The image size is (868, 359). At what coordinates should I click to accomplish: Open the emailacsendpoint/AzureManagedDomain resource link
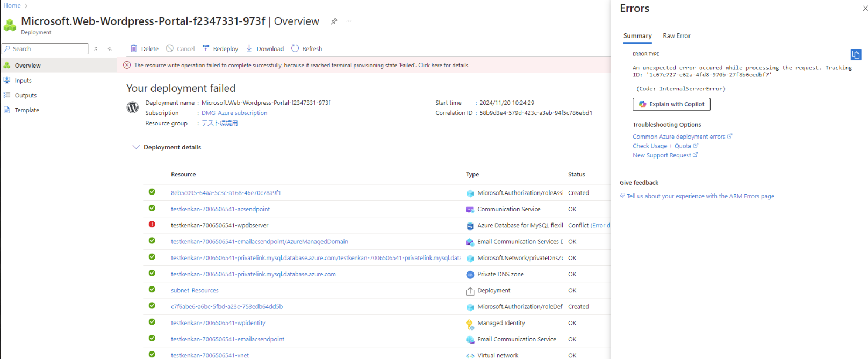260,242
